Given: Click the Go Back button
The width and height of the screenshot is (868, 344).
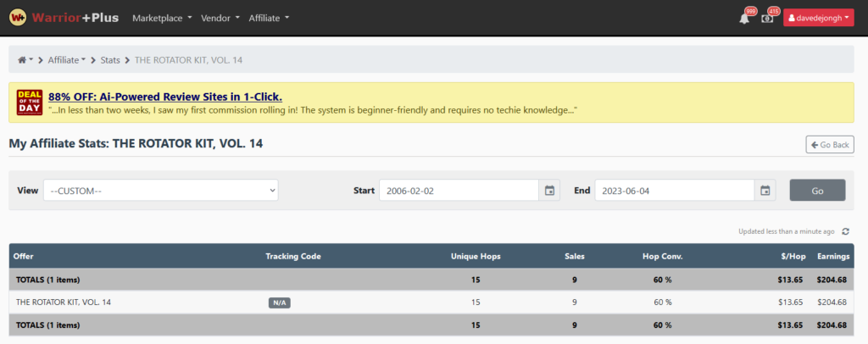Looking at the screenshot, I should coord(830,144).
